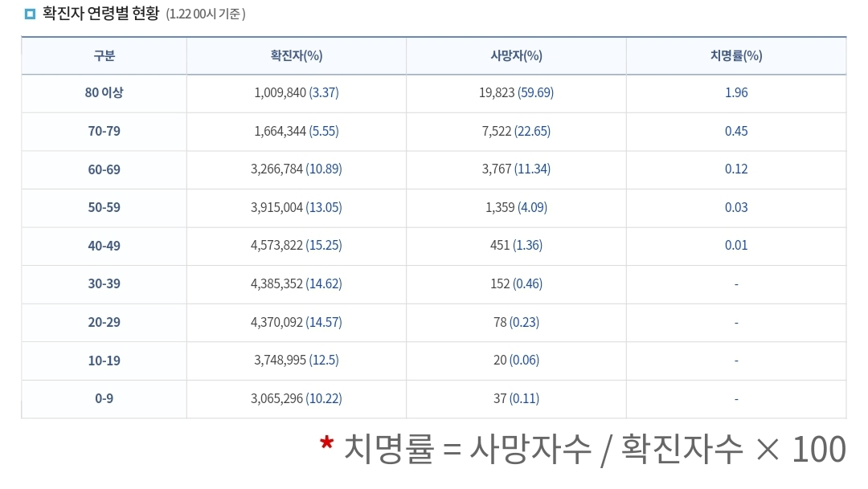868x489 pixels.
Task: Click confirmed cases cell '4,385,352 (14.62)'
Action: click(x=296, y=283)
